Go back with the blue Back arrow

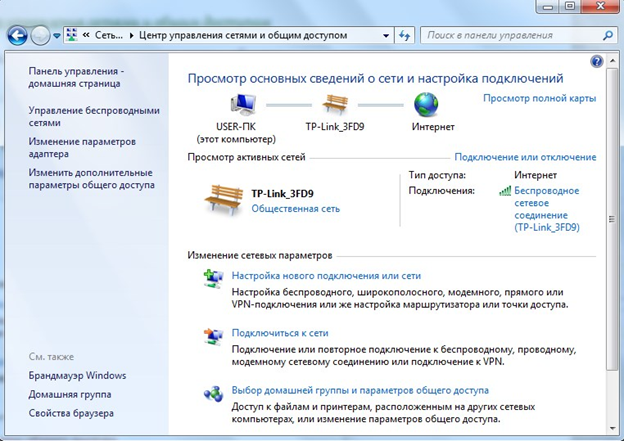[x=18, y=36]
